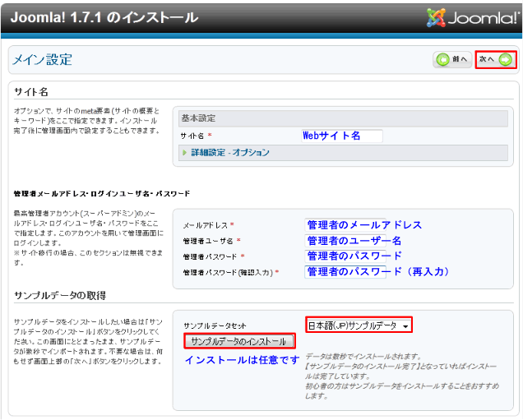Click the 前へ (Previous) button

pos(452,60)
